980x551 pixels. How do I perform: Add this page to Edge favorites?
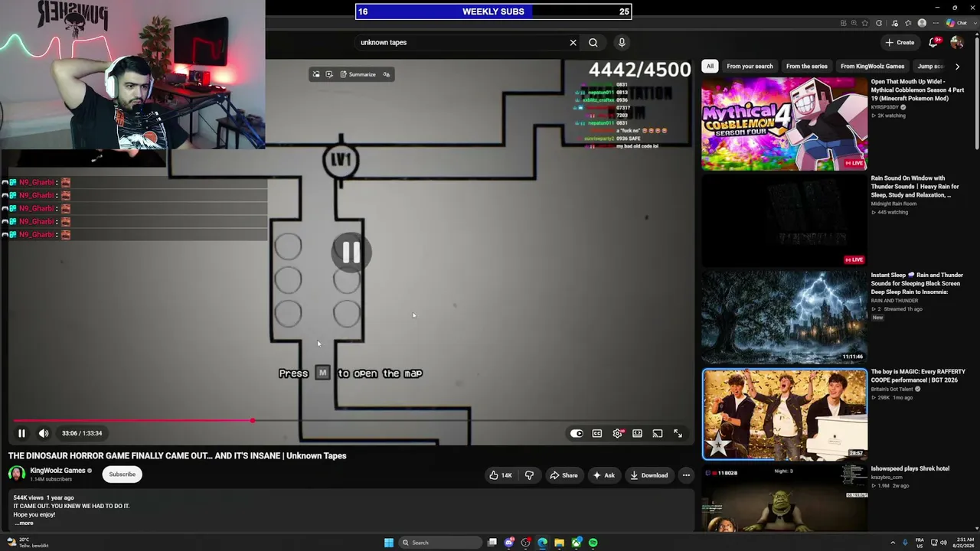point(865,23)
